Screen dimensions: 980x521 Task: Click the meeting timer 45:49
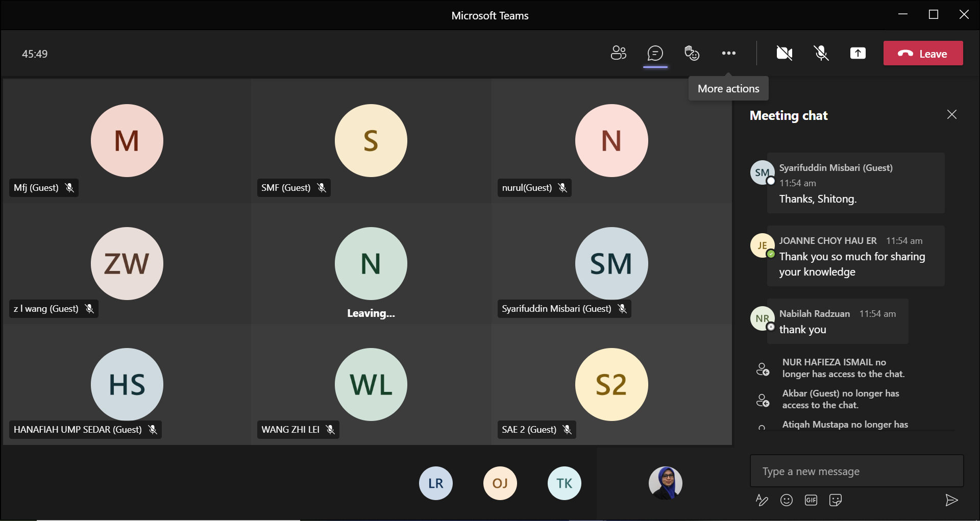35,54
